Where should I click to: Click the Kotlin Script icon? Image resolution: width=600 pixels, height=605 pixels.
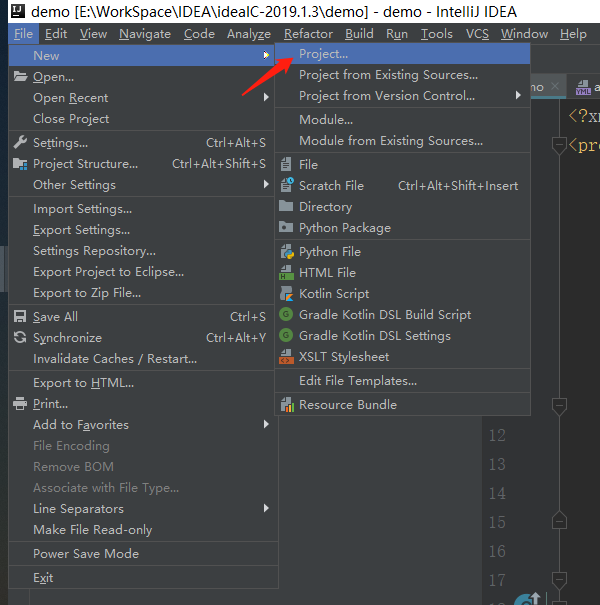coord(286,294)
